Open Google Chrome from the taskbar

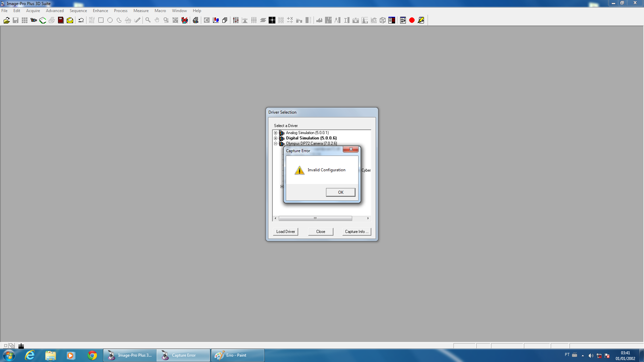(x=92, y=355)
